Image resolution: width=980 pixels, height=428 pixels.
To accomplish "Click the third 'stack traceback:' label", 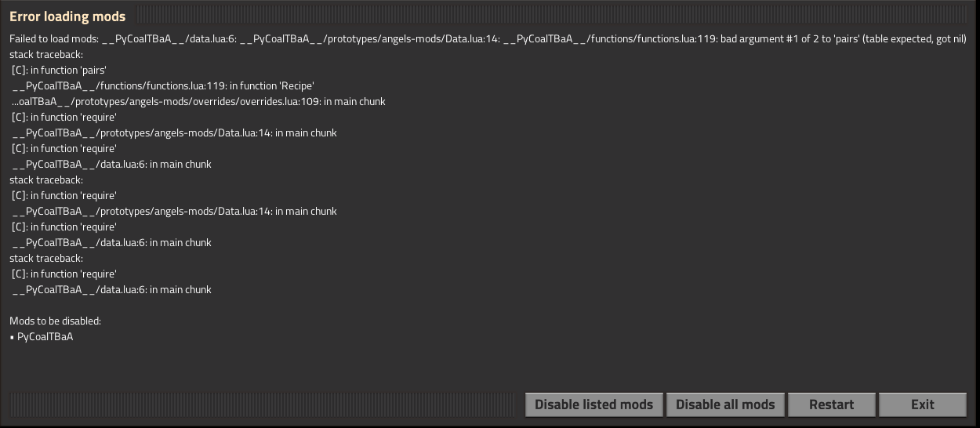I will point(46,258).
